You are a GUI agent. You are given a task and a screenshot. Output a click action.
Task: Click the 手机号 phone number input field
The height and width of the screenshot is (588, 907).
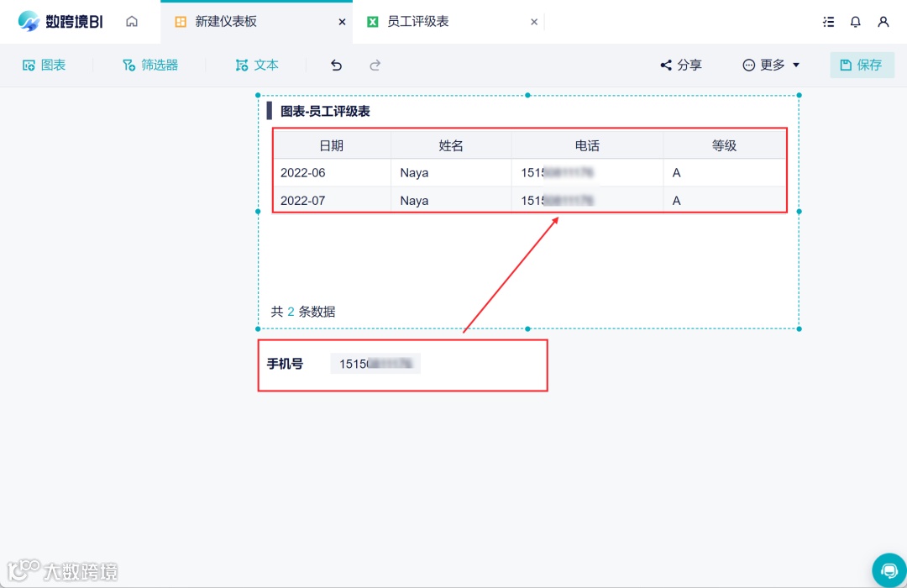click(x=375, y=363)
